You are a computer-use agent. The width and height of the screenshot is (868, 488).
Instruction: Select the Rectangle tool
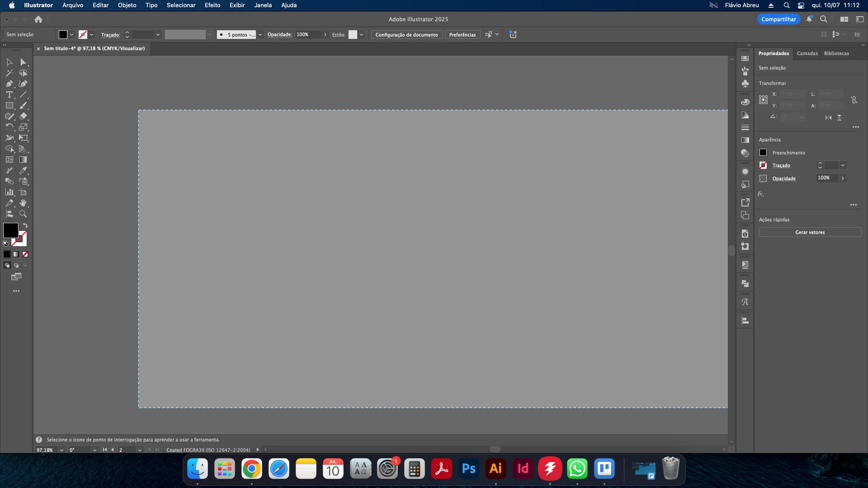9,106
